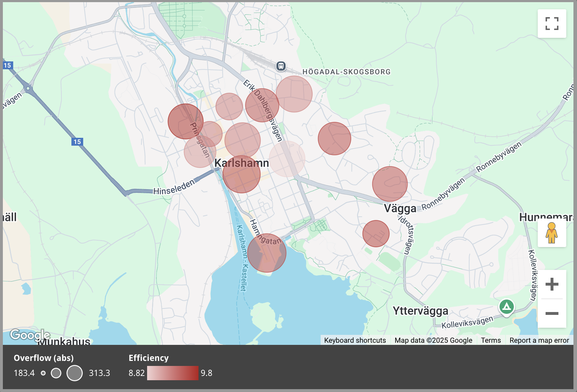Open Street View with the pegman icon
The image size is (577, 392).
pos(552,233)
